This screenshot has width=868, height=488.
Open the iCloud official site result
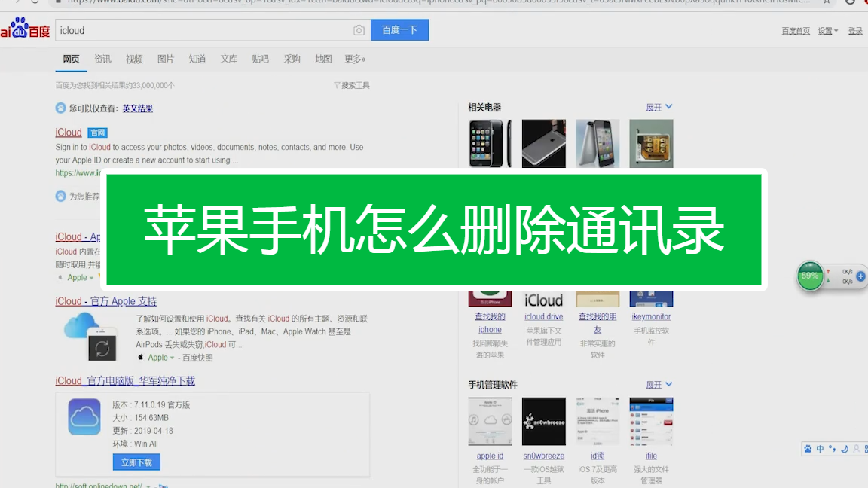[x=68, y=133]
